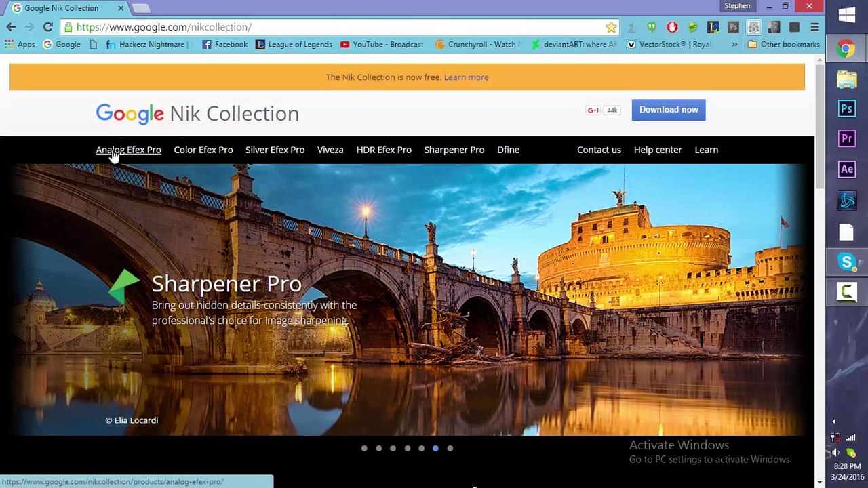Open the Battle.net taskbar icon
868x488 pixels.
[846, 201]
